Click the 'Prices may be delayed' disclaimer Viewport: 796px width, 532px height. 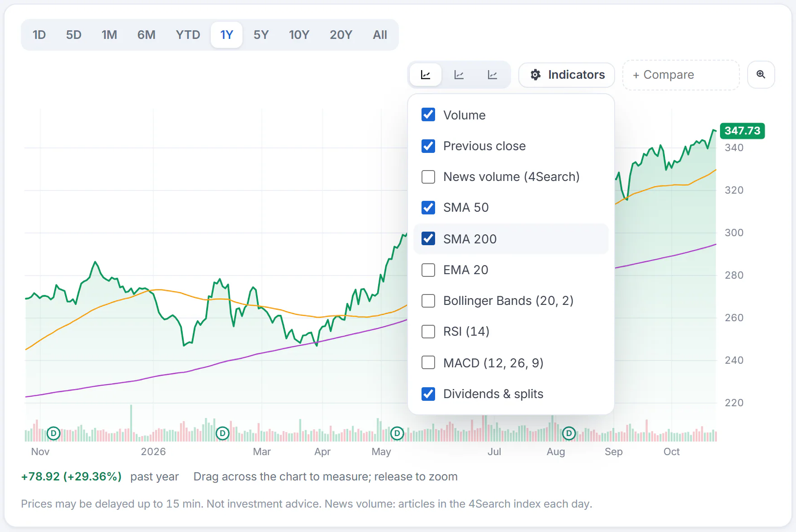307,504
